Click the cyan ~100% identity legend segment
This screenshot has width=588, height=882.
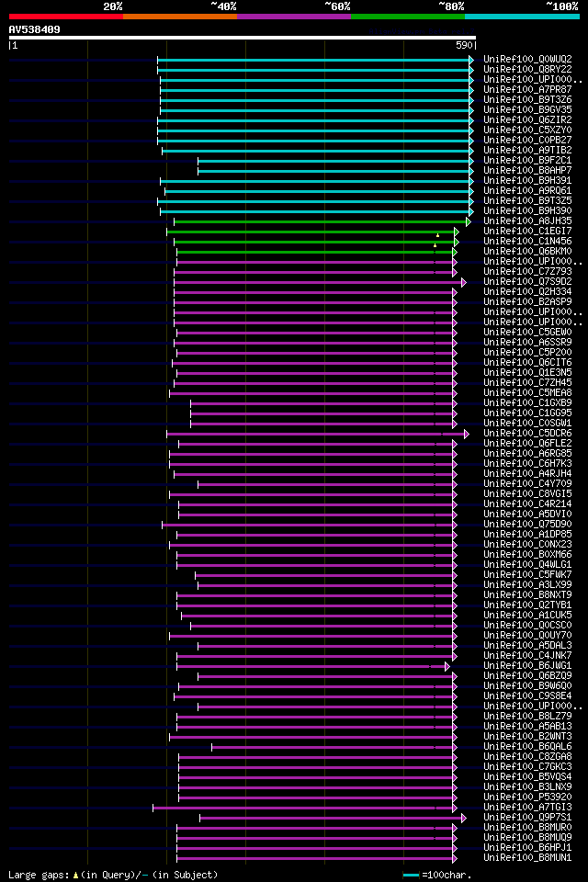pyautogui.click(x=522, y=17)
